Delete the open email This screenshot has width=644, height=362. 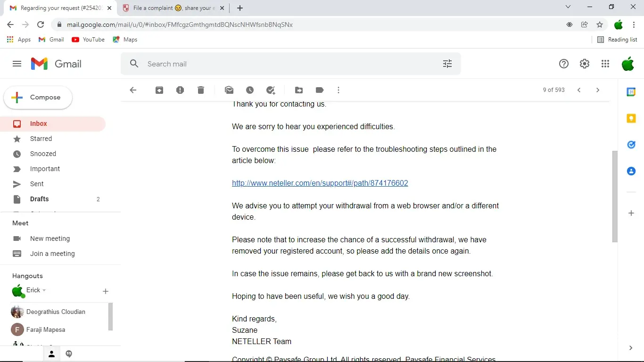[x=201, y=90]
